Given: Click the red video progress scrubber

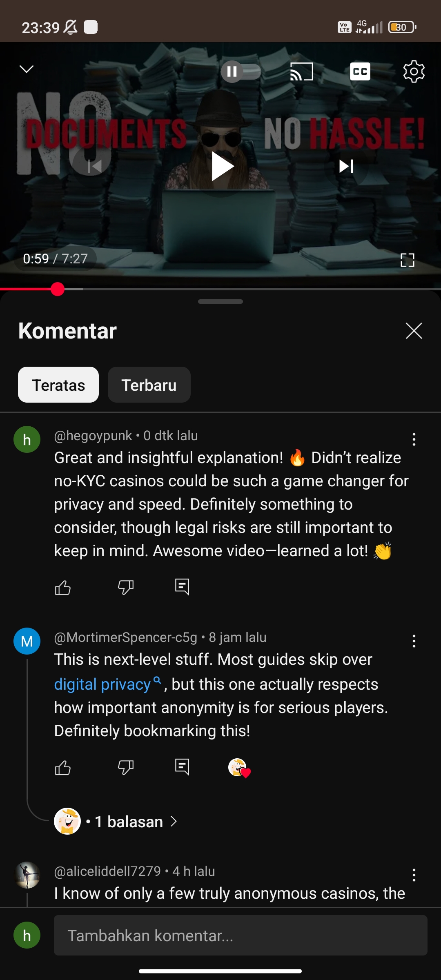Looking at the screenshot, I should tap(58, 289).
